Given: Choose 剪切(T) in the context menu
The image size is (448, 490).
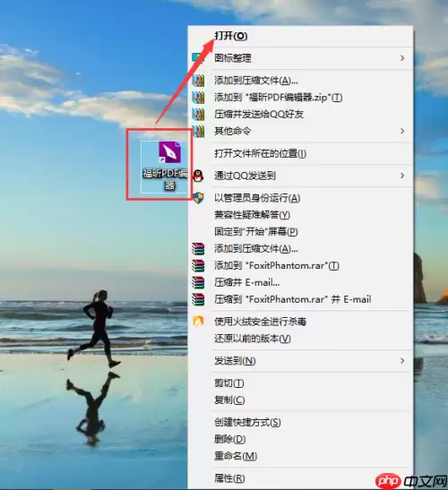Looking at the screenshot, I should [228, 383].
